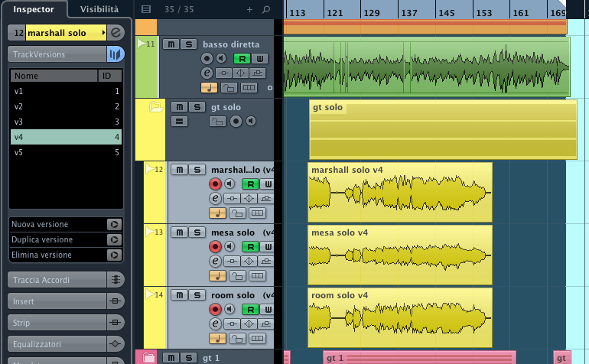This screenshot has width=589, height=364.
Task: Click record enable on mesa solo track
Action: 215,247
